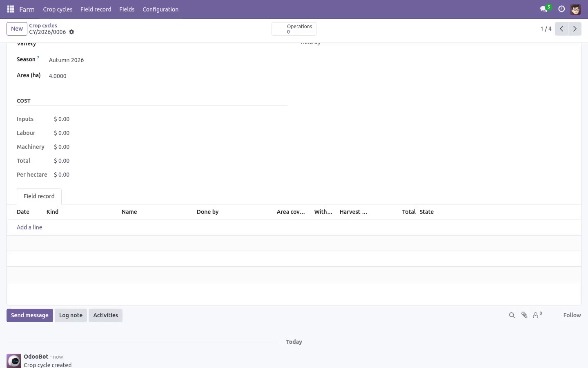Open the apps grid menu icon
This screenshot has width=588, height=368.
coord(11,9)
